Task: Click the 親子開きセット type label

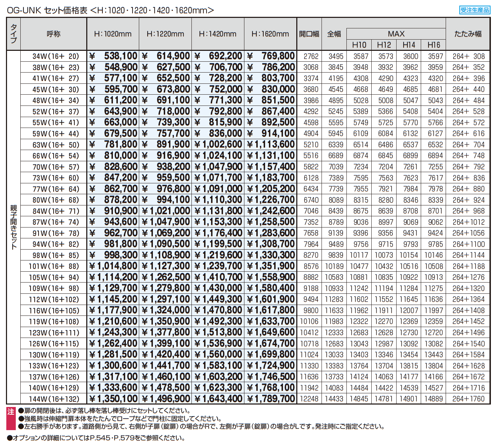Action: point(14,227)
